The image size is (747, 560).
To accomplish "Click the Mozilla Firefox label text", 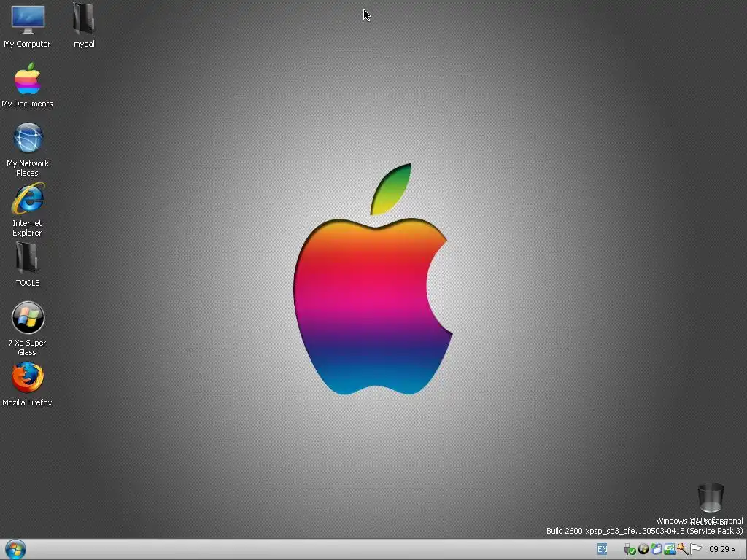I will coord(27,402).
